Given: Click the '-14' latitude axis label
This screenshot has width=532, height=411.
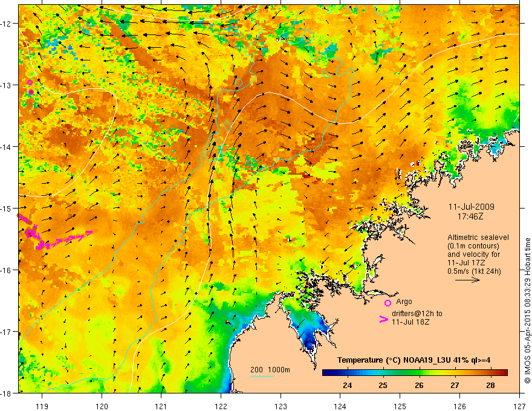Looking at the screenshot, I should (6, 147).
